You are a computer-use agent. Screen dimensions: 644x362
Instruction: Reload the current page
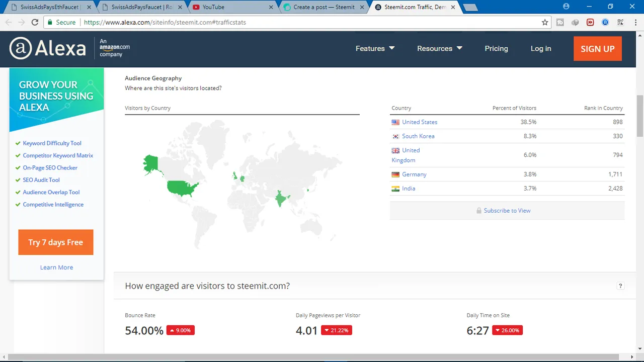coord(35,22)
